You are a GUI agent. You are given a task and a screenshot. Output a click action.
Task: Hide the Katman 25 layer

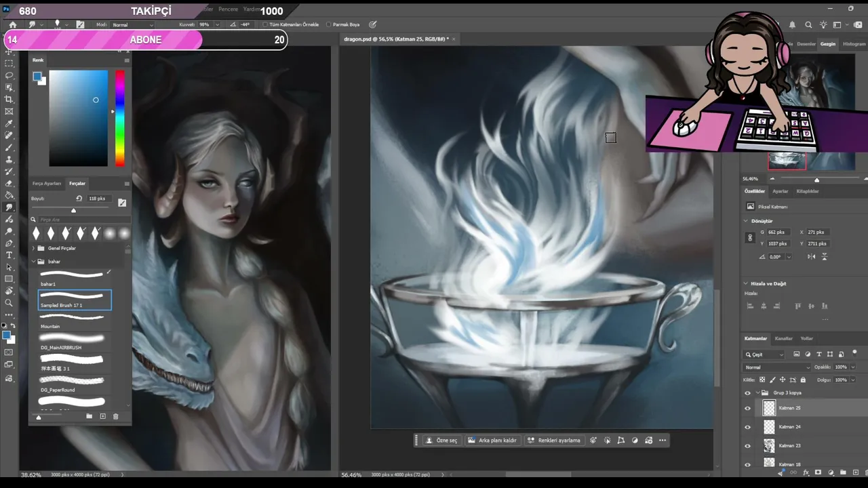click(x=748, y=408)
